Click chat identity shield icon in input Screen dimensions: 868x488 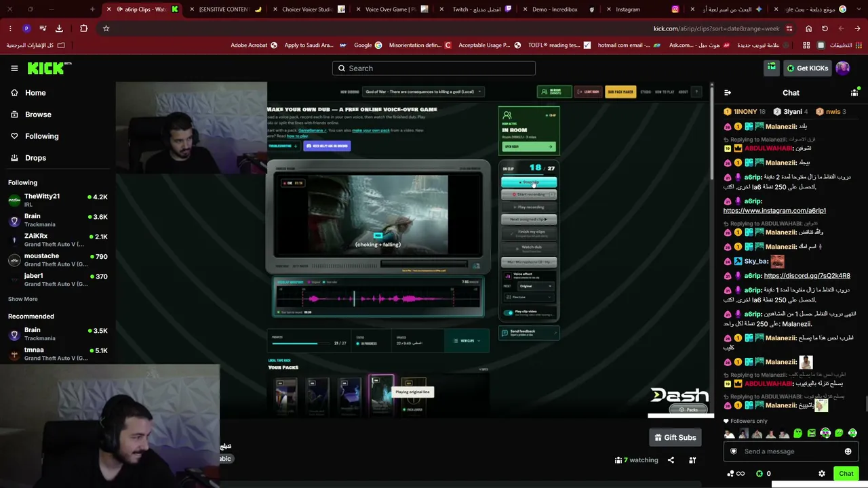coord(733,451)
